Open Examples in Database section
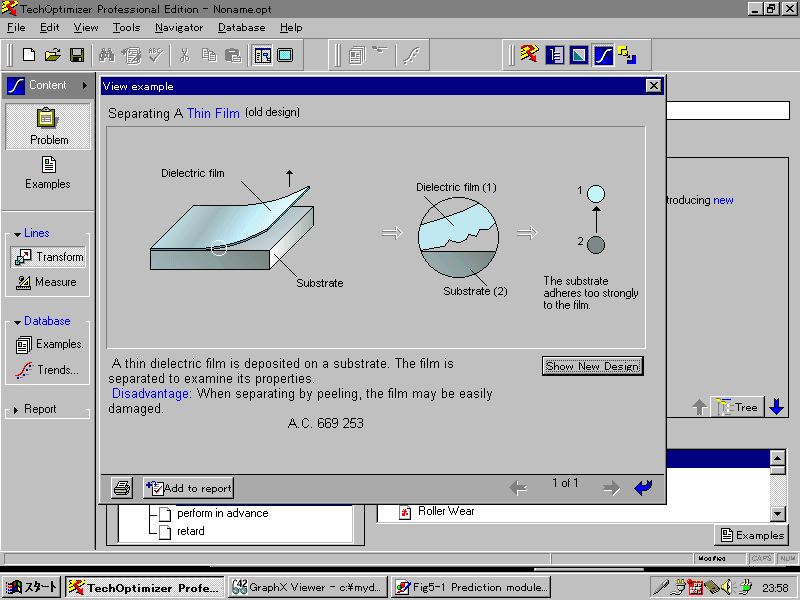The width and height of the screenshot is (800, 600). click(x=49, y=344)
